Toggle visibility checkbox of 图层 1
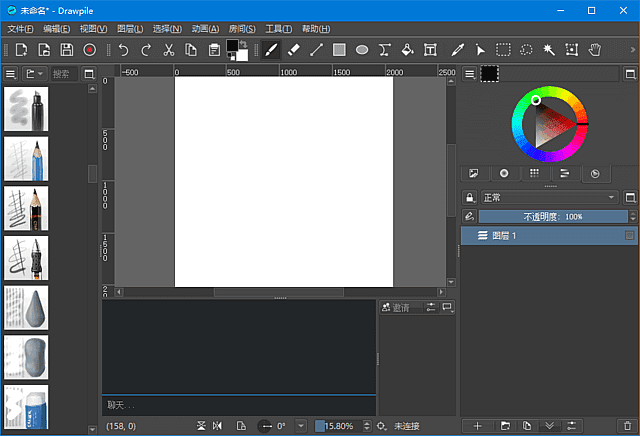Screen dimensions: 640x436 pyautogui.click(x=629, y=235)
